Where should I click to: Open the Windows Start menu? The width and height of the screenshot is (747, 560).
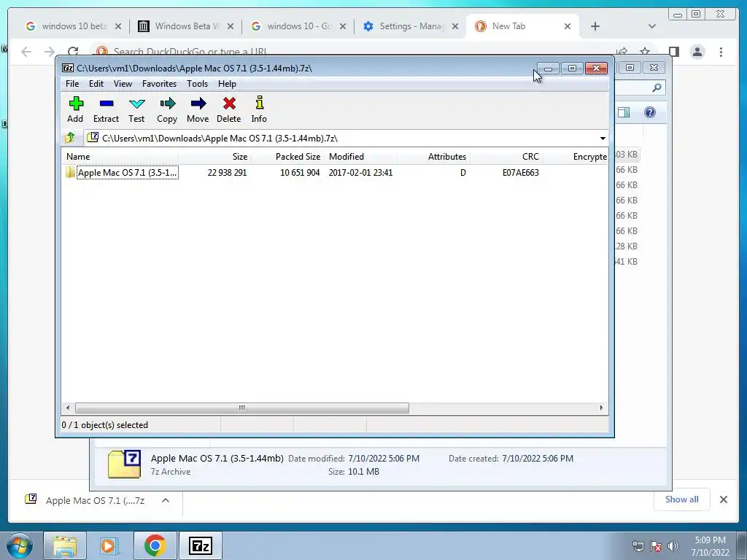click(x=20, y=545)
